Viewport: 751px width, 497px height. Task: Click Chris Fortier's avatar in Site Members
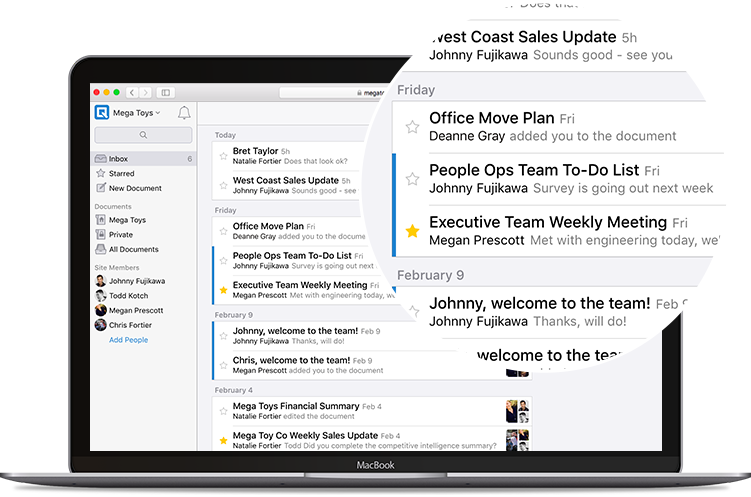[x=100, y=325]
